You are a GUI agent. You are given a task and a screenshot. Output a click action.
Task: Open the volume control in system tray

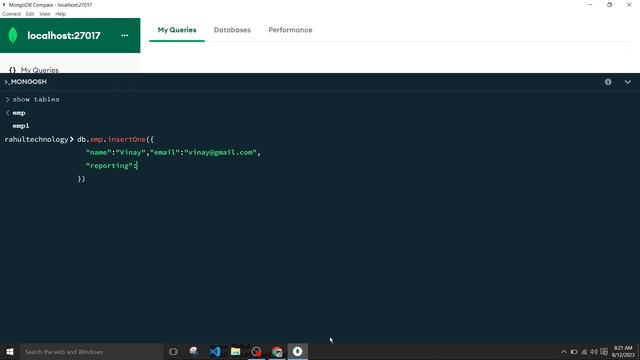[594, 352]
